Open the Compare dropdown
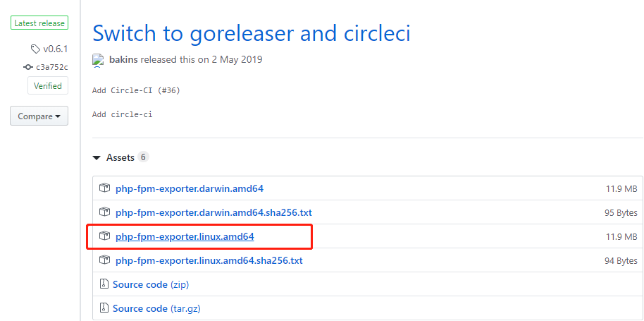This screenshot has width=644, height=321. (39, 116)
